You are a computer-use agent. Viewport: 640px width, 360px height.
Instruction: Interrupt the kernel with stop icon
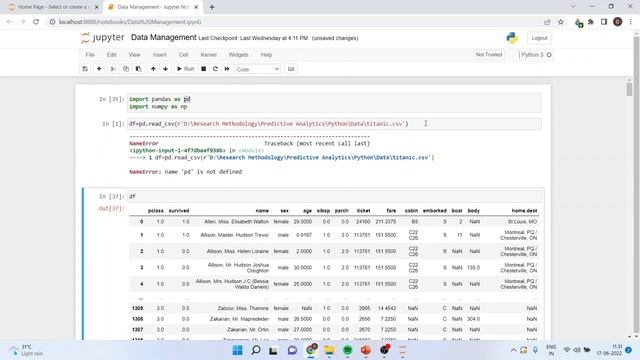(203, 69)
